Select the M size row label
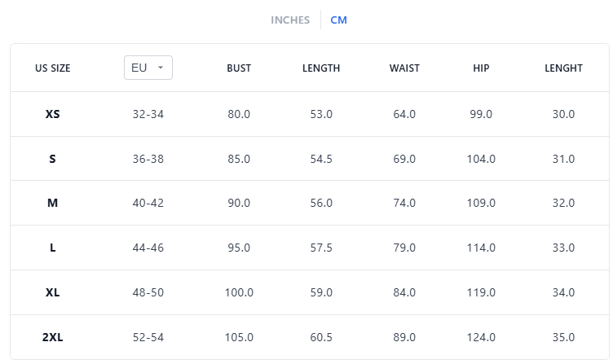The image size is (613, 364). click(53, 203)
